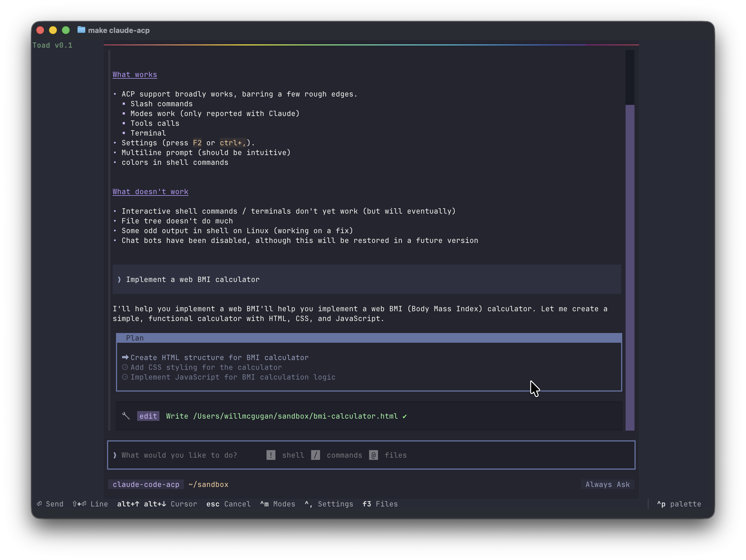The width and height of the screenshot is (746, 560).
Task: Collapse the Plan panel header
Action: click(x=135, y=338)
